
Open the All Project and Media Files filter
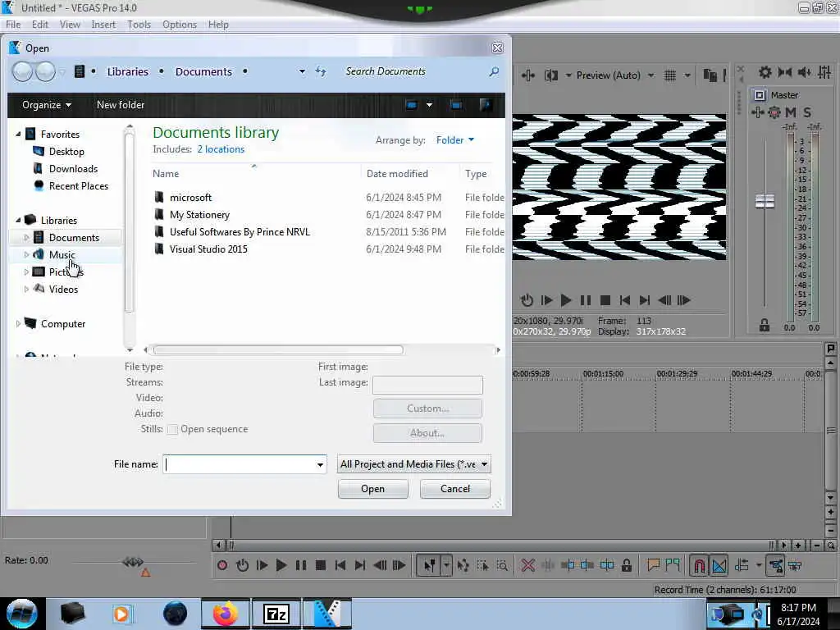413,464
